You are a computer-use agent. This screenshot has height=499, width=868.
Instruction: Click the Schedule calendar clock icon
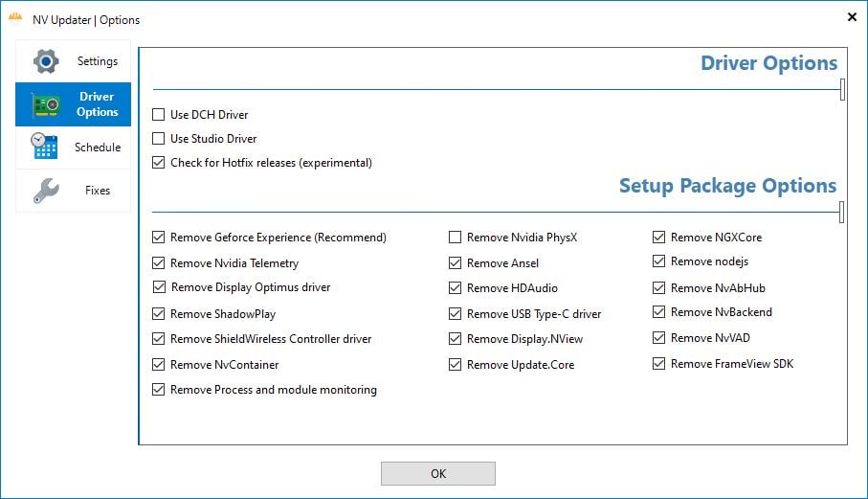[44, 146]
